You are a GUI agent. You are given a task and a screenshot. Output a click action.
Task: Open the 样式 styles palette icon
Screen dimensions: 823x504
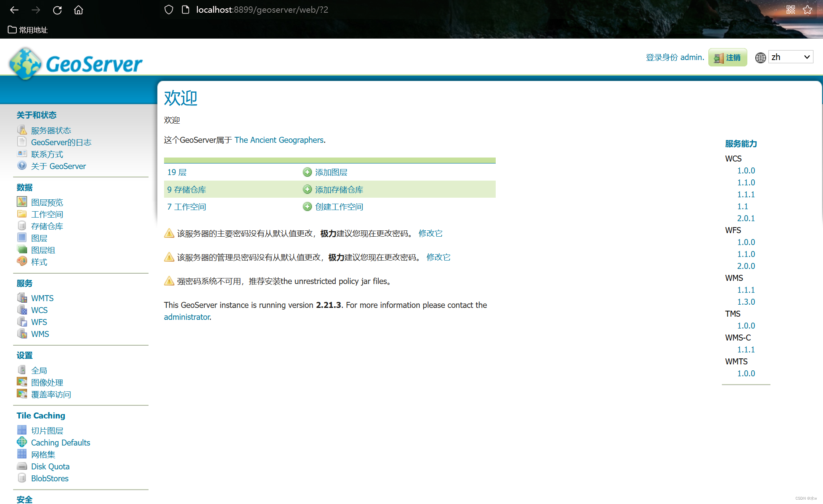point(22,261)
